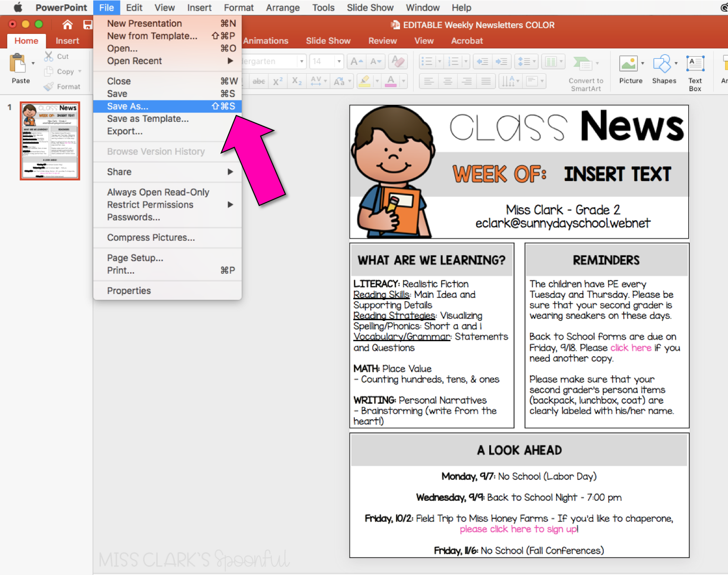Apply strikethrough formatting
Viewport: 728px width, 575px height.
pyautogui.click(x=258, y=81)
